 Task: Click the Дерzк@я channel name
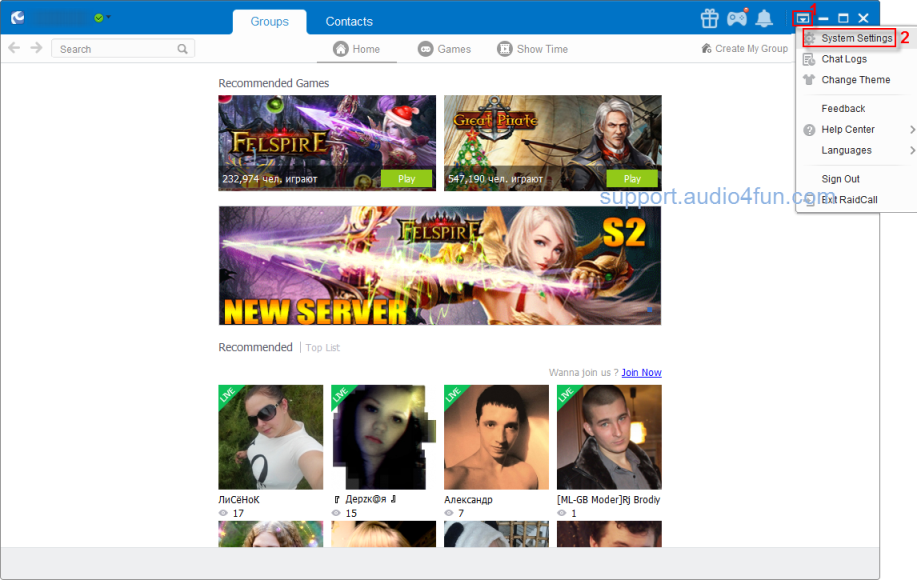366,499
